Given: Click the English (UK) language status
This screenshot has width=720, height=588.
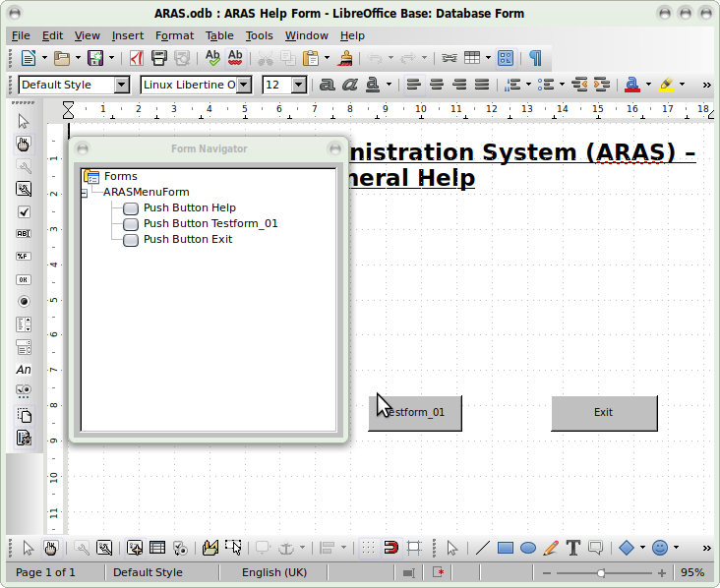Looking at the screenshot, I should click(274, 573).
